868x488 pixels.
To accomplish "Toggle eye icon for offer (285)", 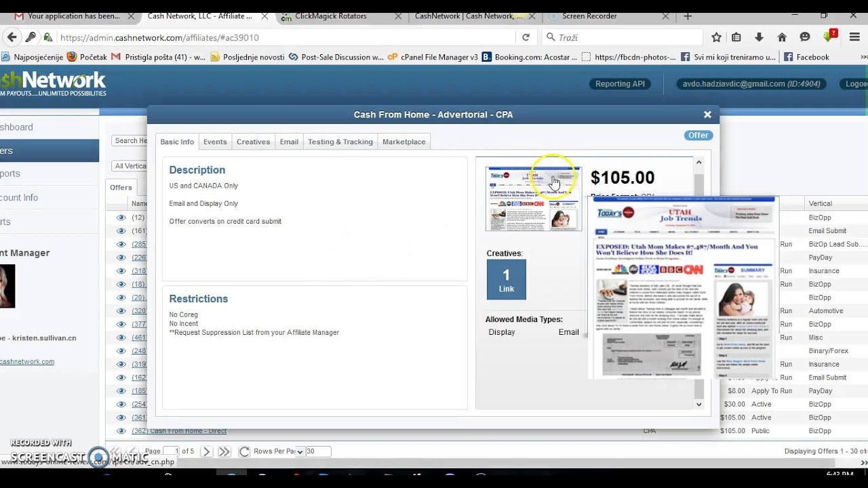I will tap(121, 244).
